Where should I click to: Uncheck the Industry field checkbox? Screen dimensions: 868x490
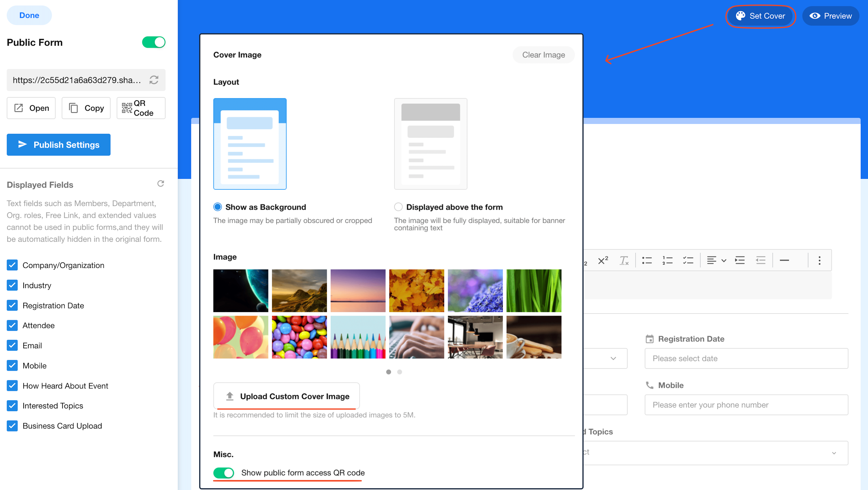tap(12, 285)
